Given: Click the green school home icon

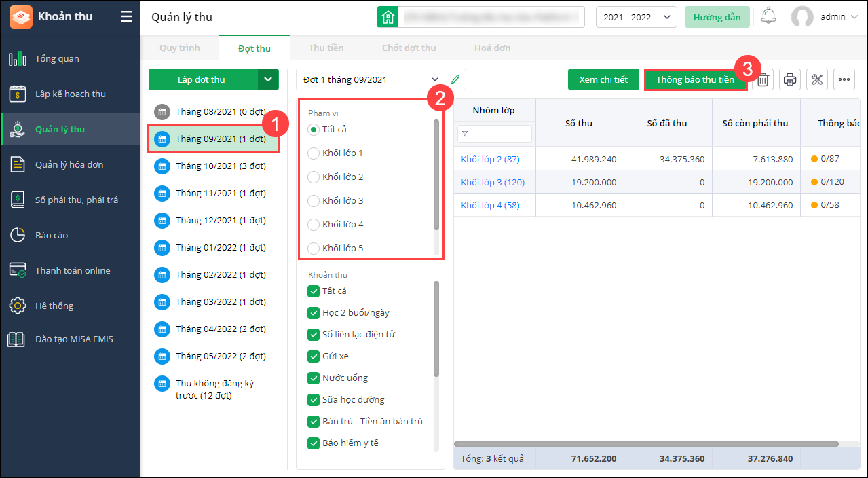Looking at the screenshot, I should [x=388, y=17].
